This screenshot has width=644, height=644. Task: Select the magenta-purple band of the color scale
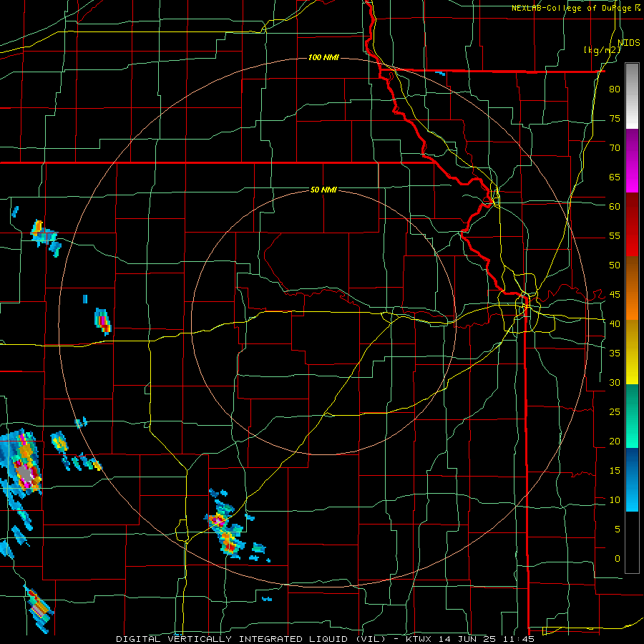coord(632,160)
